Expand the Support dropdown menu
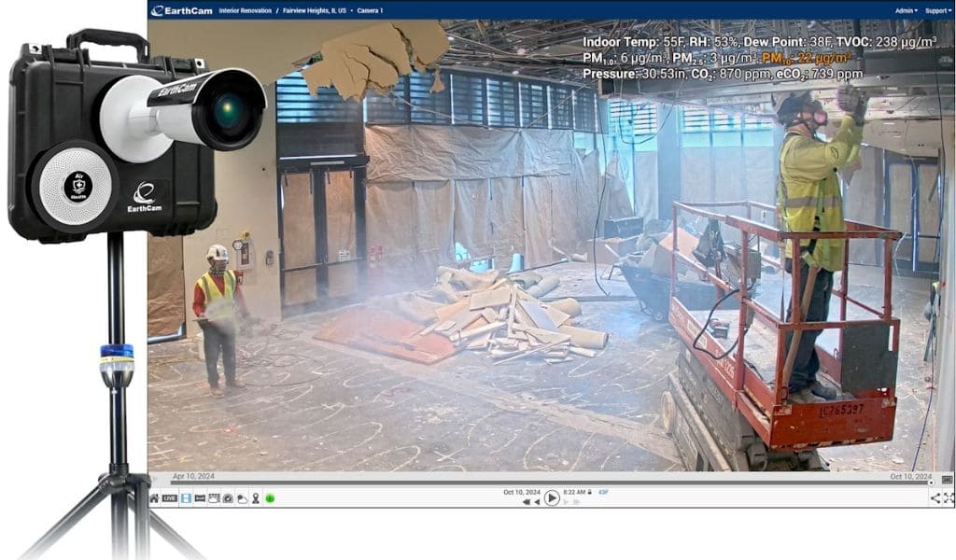Screen dimensions: 956x560 click(936, 10)
